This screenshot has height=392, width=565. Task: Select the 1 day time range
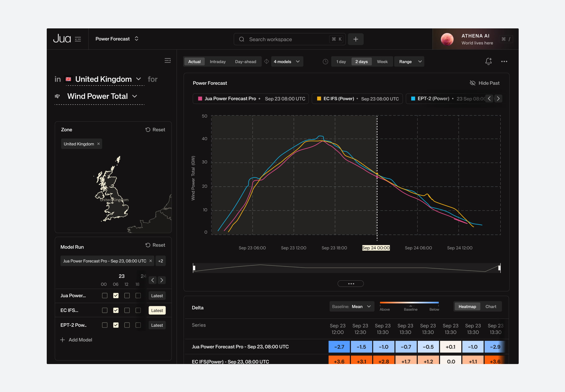tap(341, 62)
